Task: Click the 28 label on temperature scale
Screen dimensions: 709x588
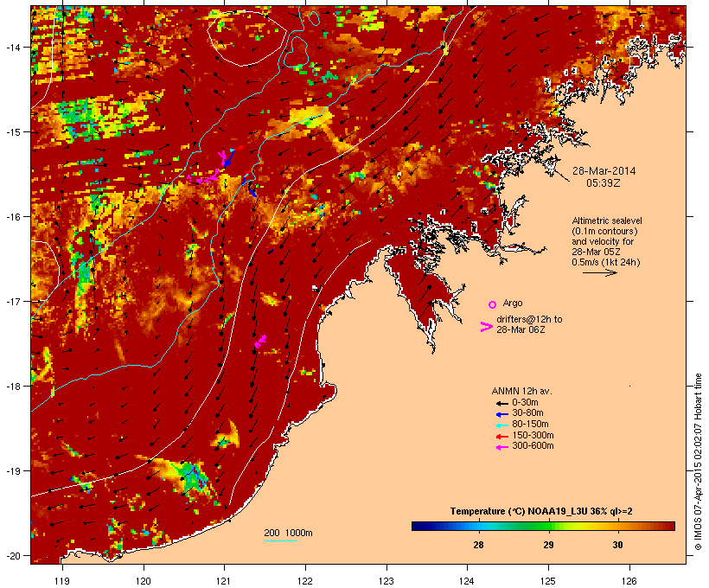Action: click(x=478, y=545)
